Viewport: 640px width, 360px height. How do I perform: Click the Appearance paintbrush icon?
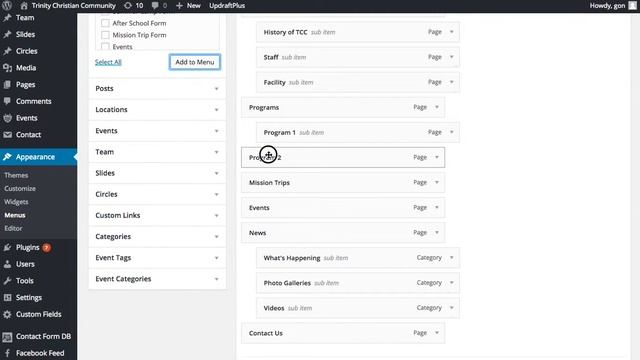pos(7,157)
